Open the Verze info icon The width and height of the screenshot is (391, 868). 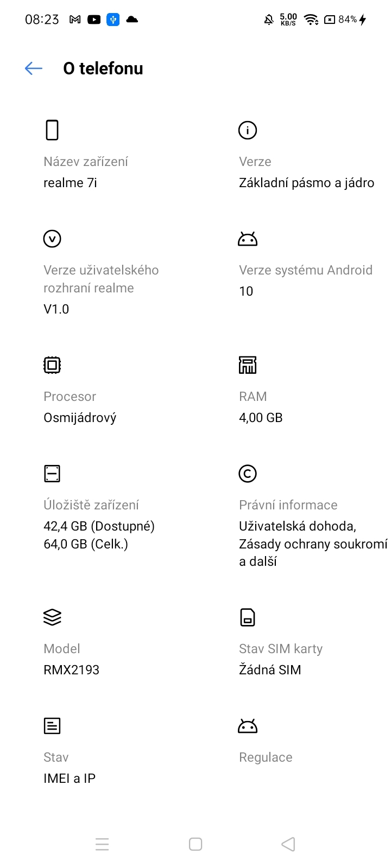click(x=248, y=130)
